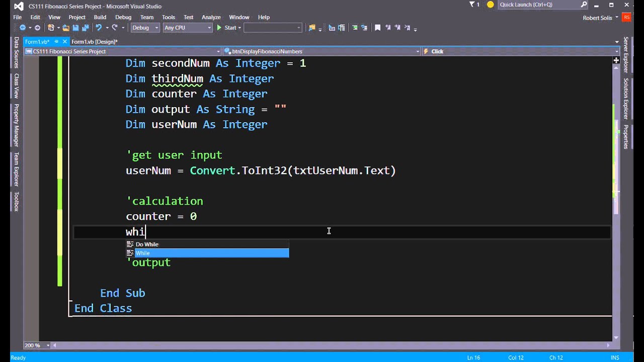Image resolution: width=644 pixels, height=362 pixels.
Task: Expand the Start button dropdown arrow
Action: click(x=239, y=28)
